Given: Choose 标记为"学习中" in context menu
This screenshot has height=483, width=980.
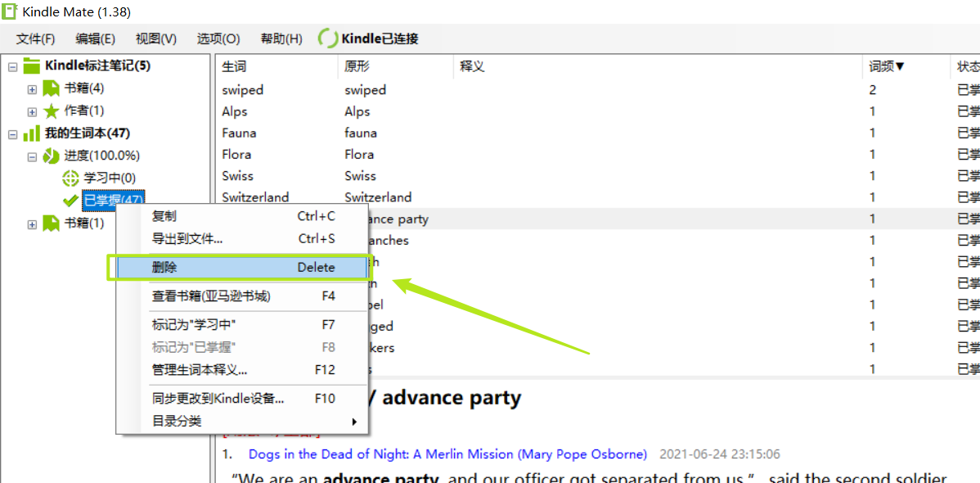Looking at the screenshot, I should pos(242,325).
